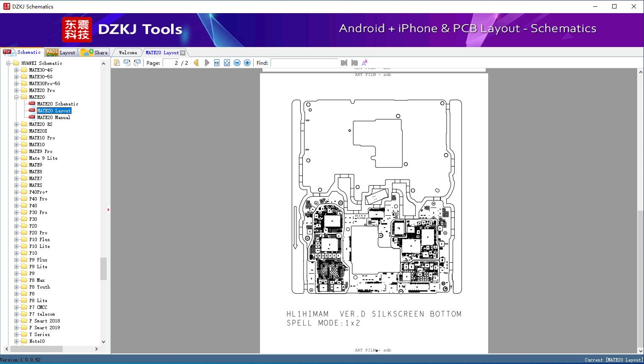Find previous match icon
Screen dimensions: 644x364
pos(344,63)
